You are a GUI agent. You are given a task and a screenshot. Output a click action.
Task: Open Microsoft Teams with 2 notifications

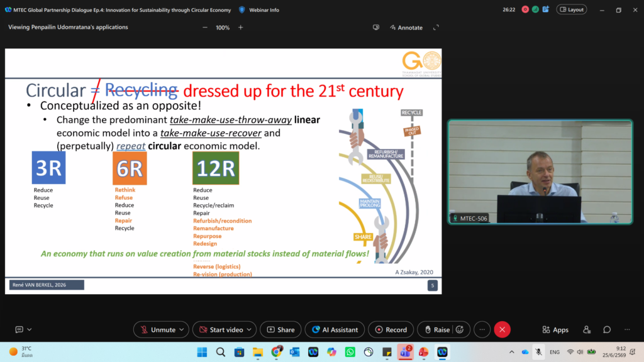pos(406,352)
